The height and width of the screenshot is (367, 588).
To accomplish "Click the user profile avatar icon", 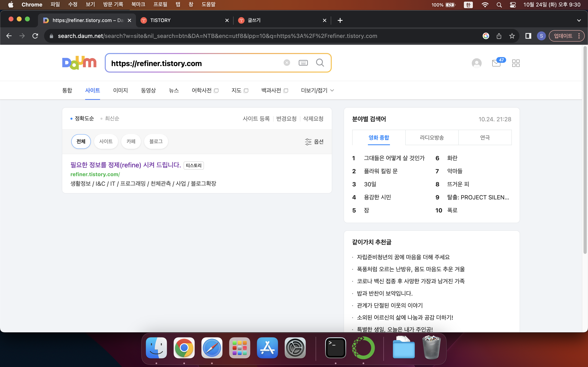I will click(x=477, y=63).
